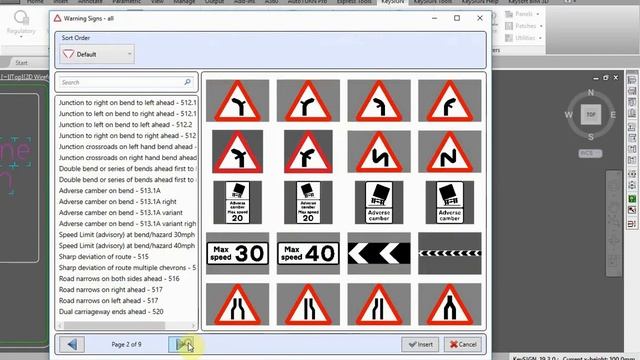
Task: Choose Max speed 30 advisory sign
Action: (237, 253)
